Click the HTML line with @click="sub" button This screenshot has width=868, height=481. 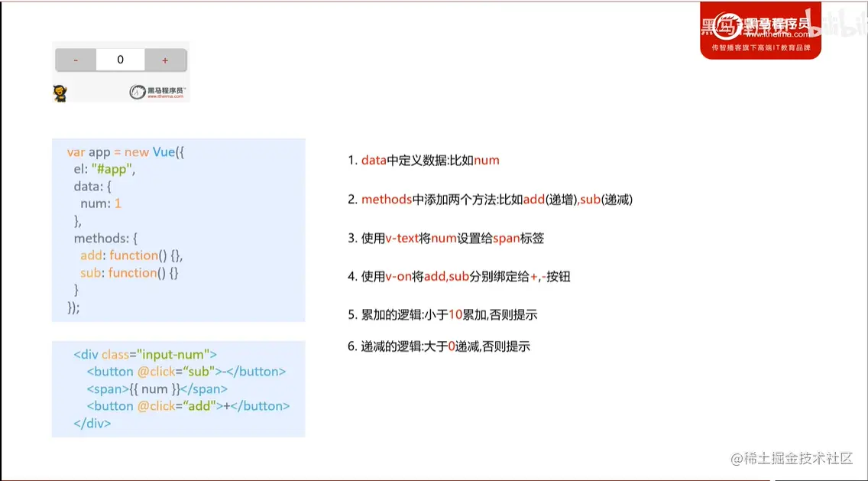pos(186,372)
